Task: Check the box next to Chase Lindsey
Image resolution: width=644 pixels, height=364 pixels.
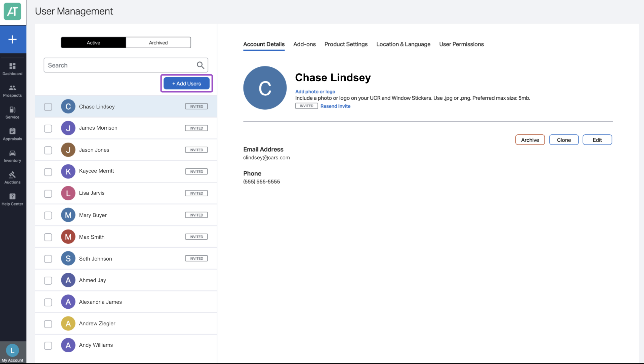Action: [48, 107]
